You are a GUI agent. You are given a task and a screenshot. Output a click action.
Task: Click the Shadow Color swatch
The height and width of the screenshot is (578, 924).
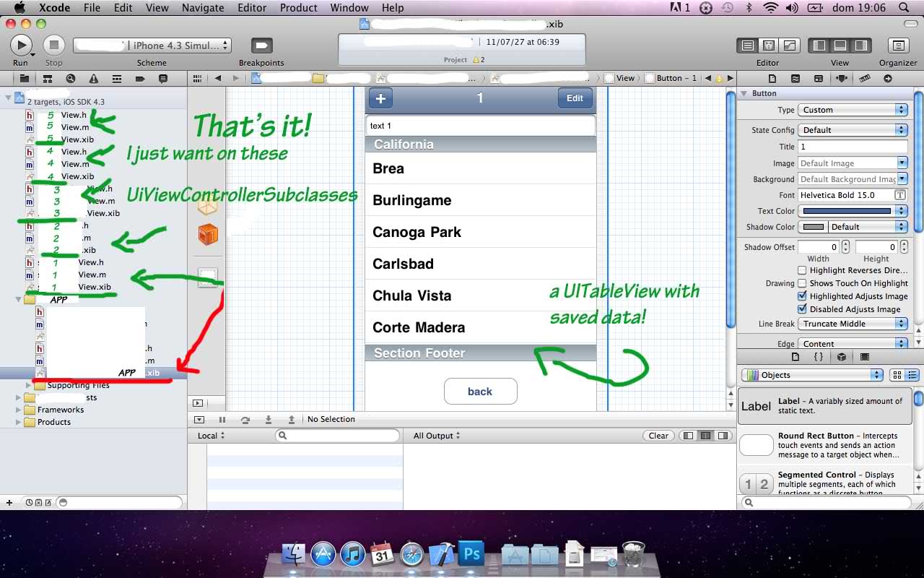(x=814, y=227)
